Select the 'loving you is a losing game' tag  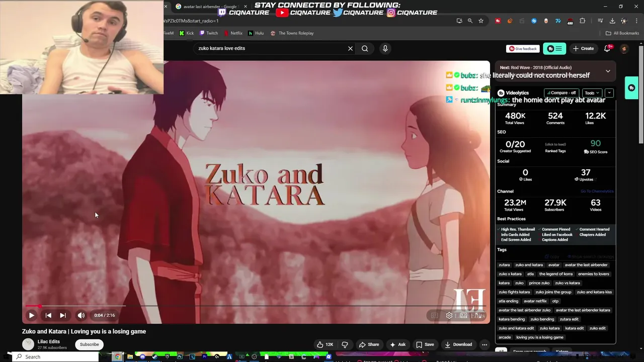(x=540, y=337)
